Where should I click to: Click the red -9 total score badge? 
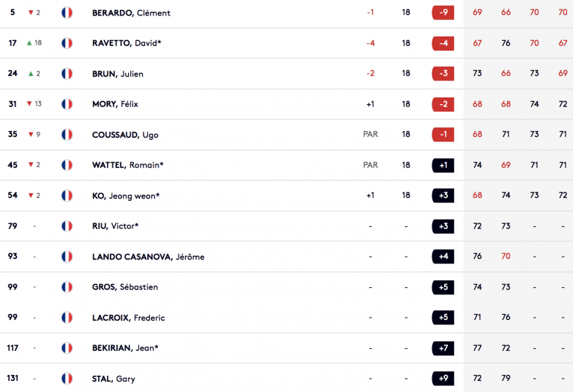[x=443, y=13]
